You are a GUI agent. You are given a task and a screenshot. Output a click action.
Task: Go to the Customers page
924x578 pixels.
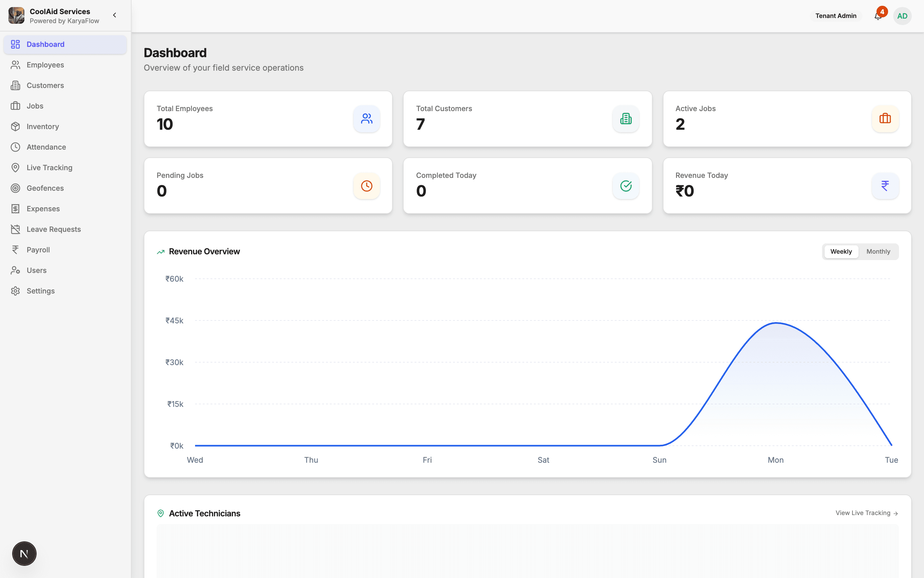pyautogui.click(x=65, y=85)
